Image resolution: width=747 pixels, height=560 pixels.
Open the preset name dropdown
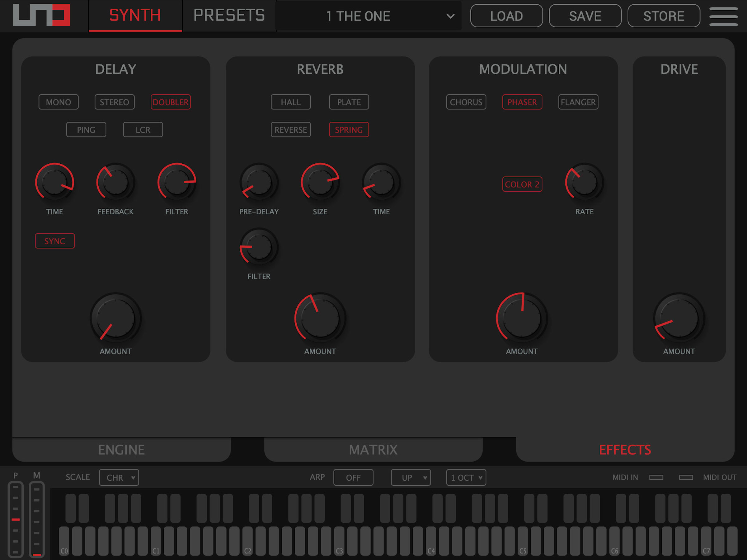click(369, 16)
